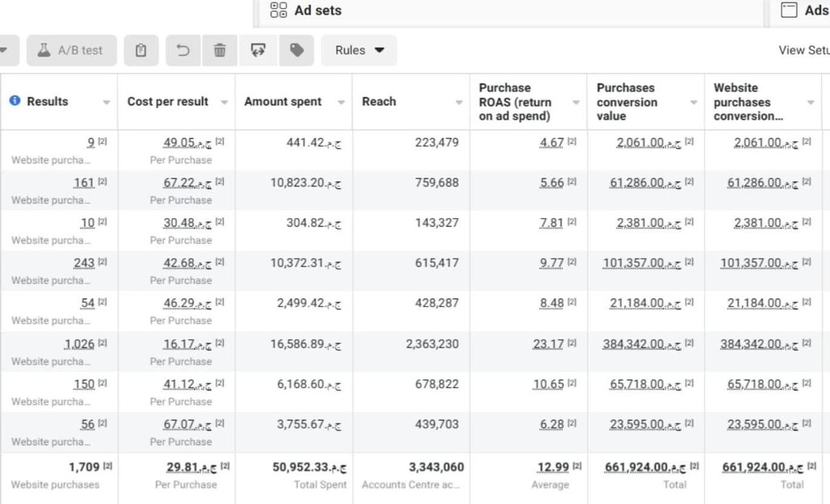Click the amount spent 10,823.20

click(306, 182)
